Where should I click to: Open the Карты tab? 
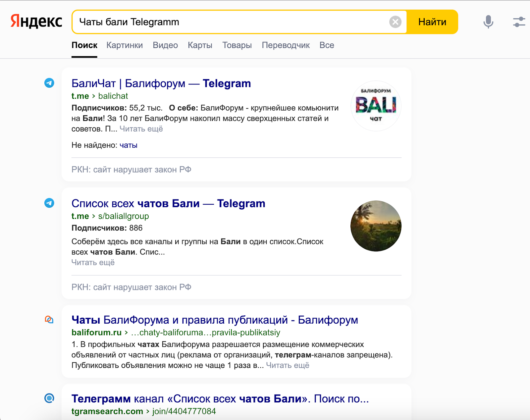point(200,45)
